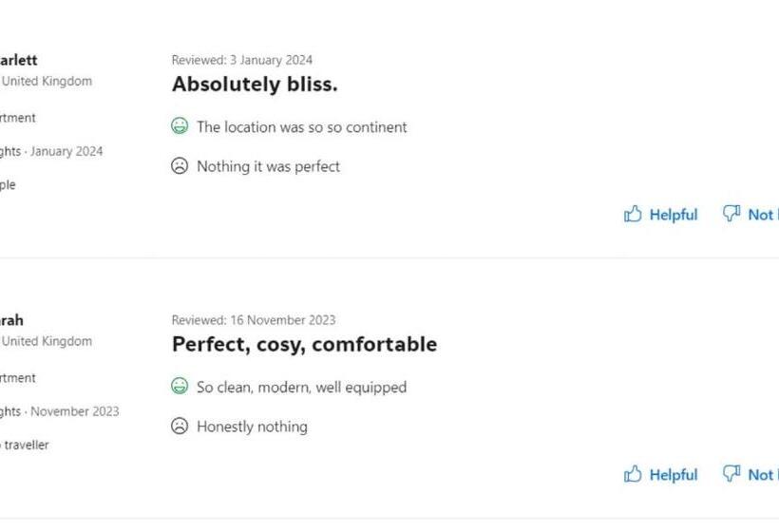Screen dimensions: 779x532
Task: Click the 'So clean, modern, well equipped' comment
Action: coord(301,388)
